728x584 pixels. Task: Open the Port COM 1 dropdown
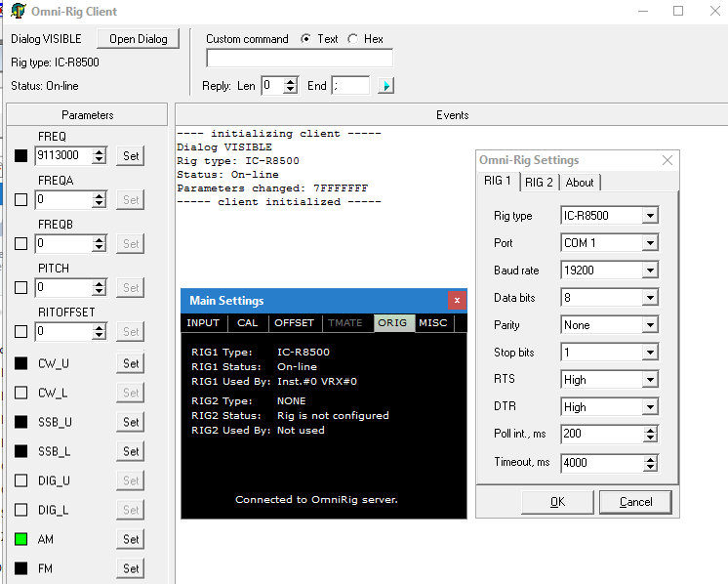[651, 243]
